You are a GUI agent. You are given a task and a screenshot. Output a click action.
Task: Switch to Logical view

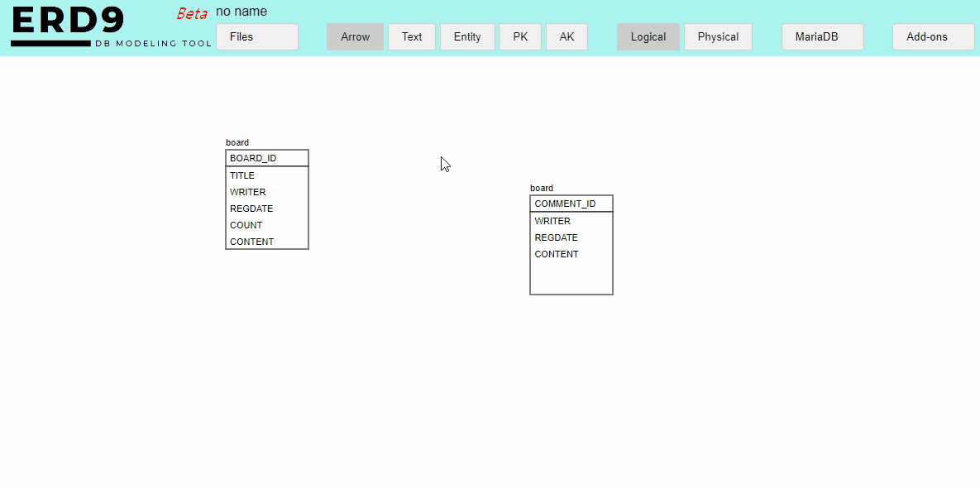tap(648, 37)
